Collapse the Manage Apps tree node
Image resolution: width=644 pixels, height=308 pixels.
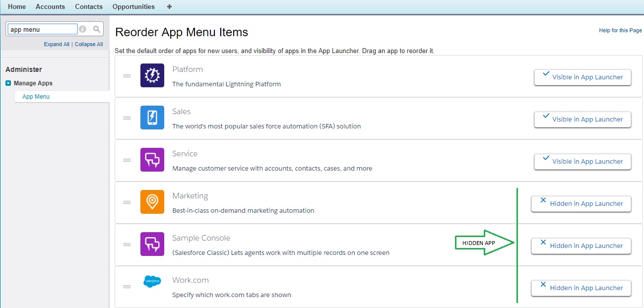(x=8, y=83)
